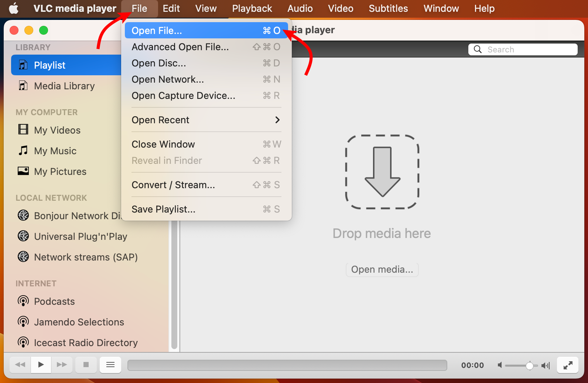This screenshot has height=383, width=588.
Task: Open the Edit menu
Action: point(171,8)
